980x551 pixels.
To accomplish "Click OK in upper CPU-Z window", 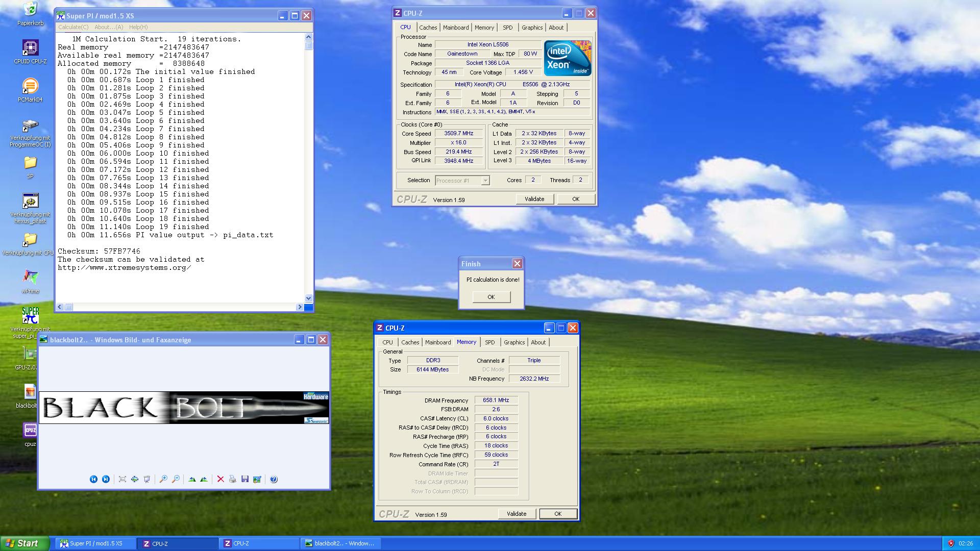I will point(576,199).
